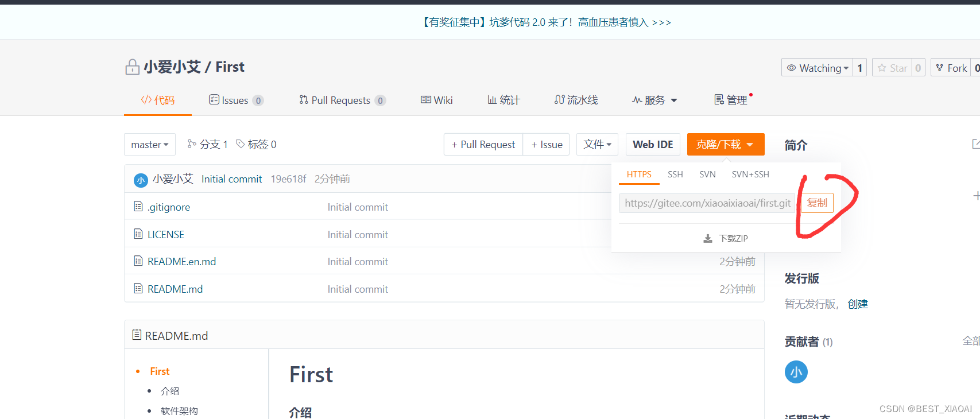
Task: Click the + Pull Request button
Action: pos(483,145)
